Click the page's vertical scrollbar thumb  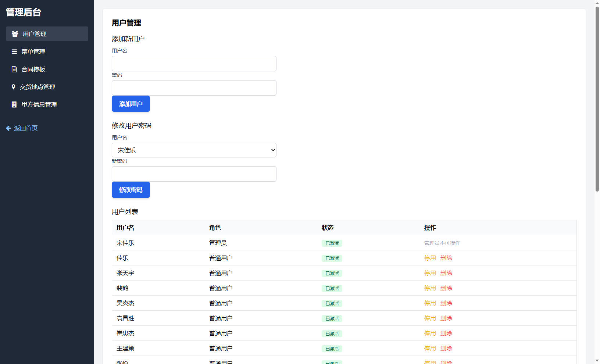(x=597, y=99)
